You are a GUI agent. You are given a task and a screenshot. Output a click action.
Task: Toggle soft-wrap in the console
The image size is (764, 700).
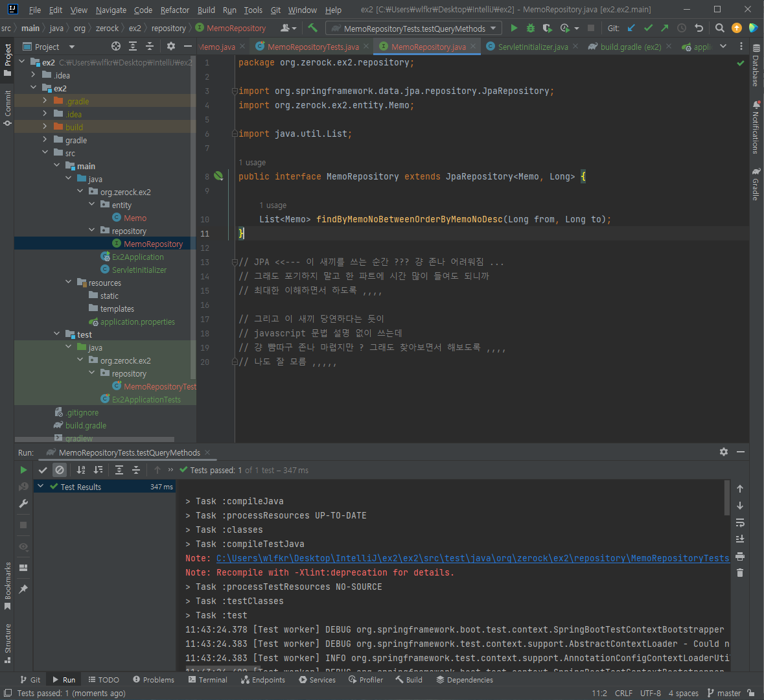740,522
